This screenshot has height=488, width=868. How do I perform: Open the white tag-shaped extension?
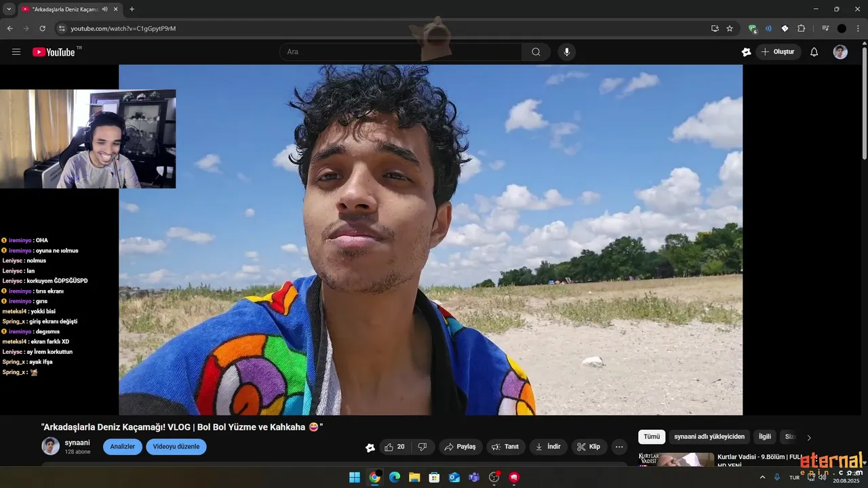[x=785, y=28]
